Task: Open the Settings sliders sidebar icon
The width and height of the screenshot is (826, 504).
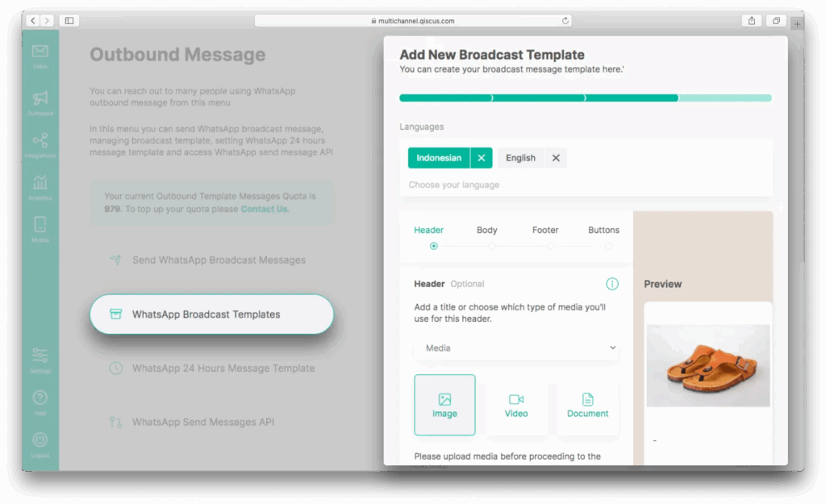Action: 40,356
